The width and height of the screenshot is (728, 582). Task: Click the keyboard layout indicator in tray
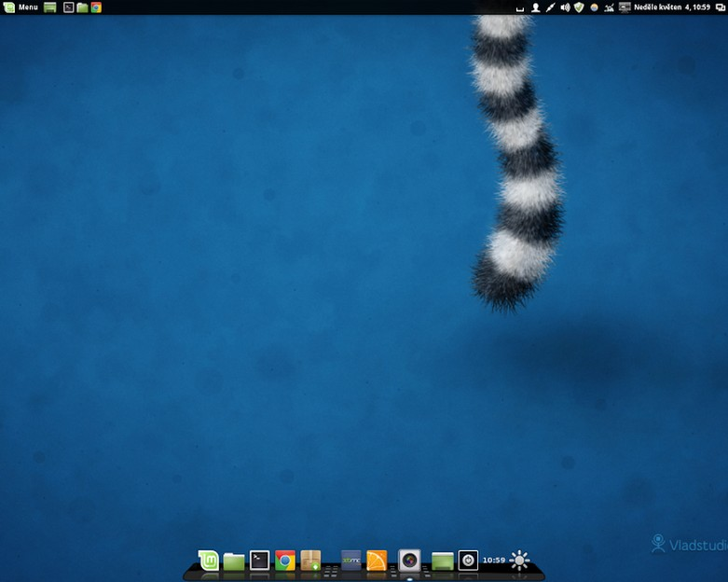(x=520, y=8)
